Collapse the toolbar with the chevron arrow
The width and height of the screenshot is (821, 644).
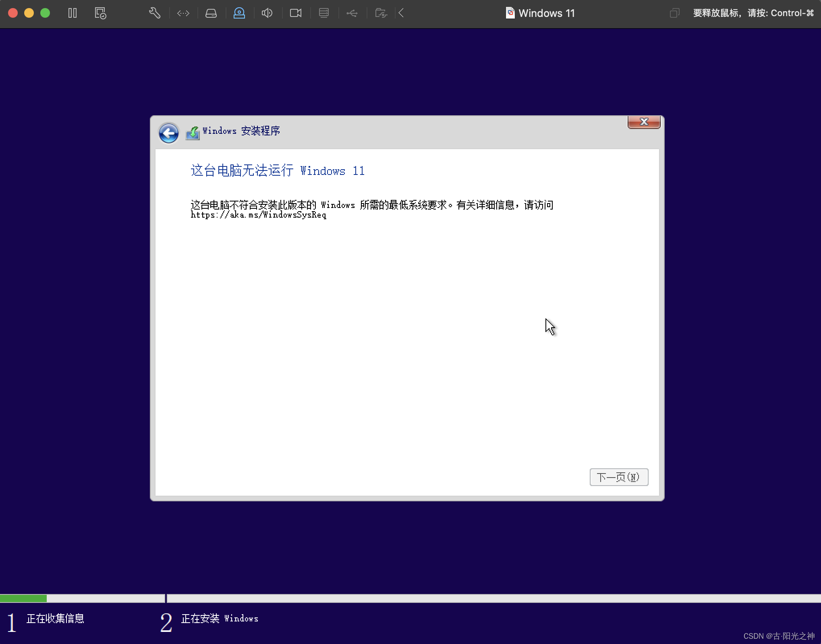(401, 13)
